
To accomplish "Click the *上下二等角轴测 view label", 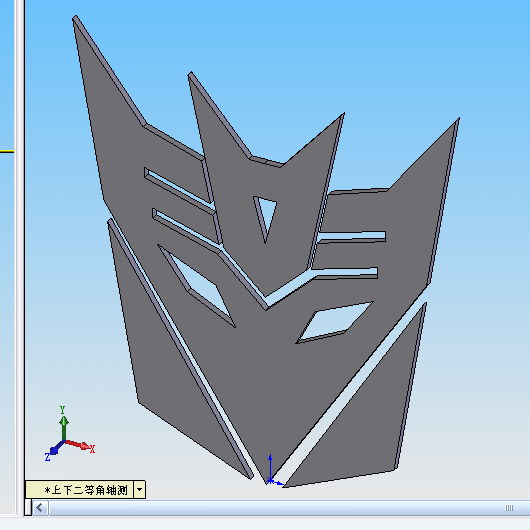I will (80, 489).
